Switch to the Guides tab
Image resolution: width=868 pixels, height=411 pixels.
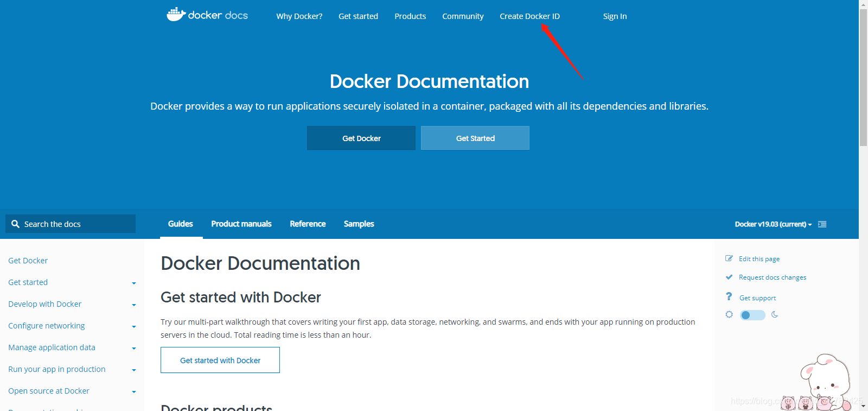point(181,224)
